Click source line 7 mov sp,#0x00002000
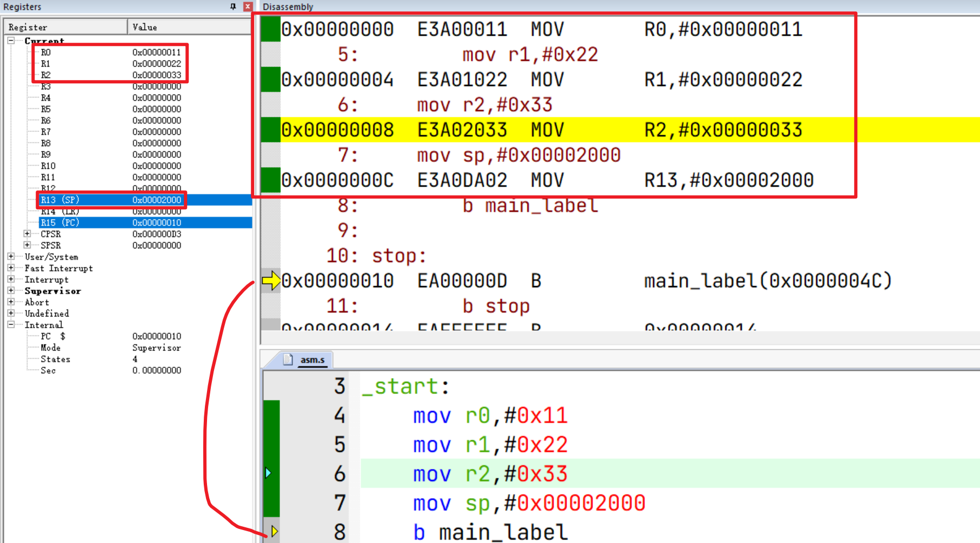Screen dimensions: 980x543 click(529, 503)
